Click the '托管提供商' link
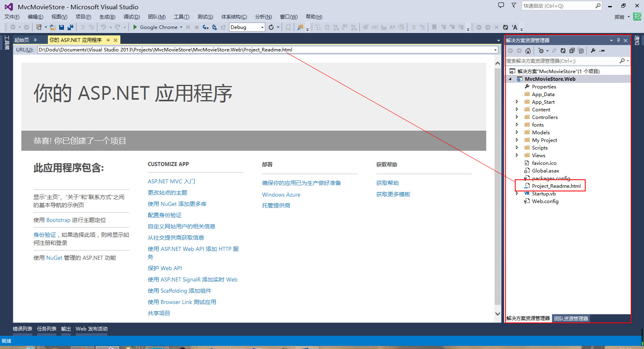Image resolution: width=644 pixels, height=349 pixels. point(276,205)
